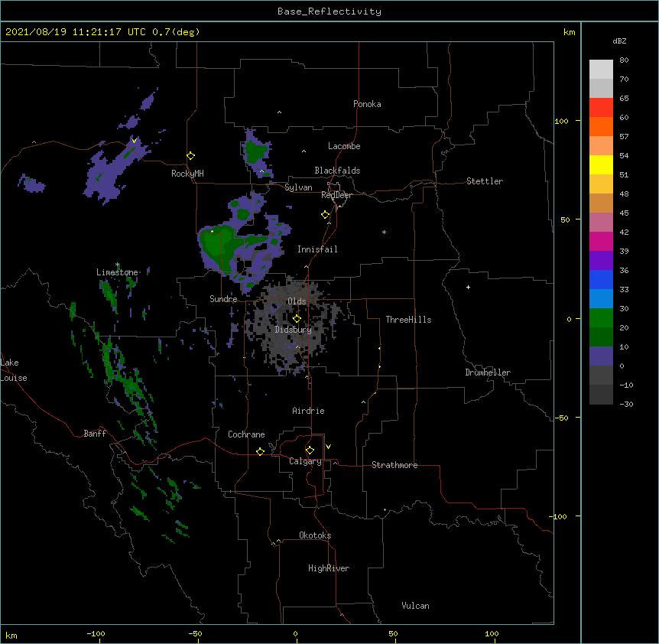Click the white plus marker north of Drumheller
The image size is (659, 644).
[x=468, y=287]
